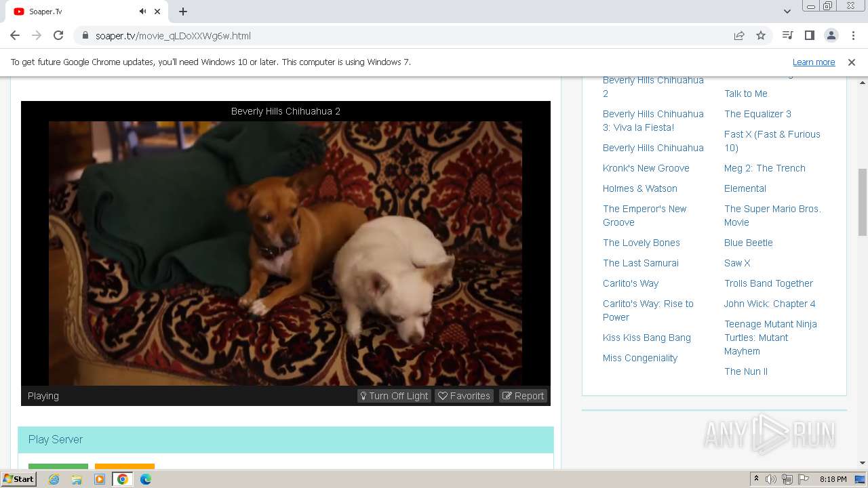Viewport: 868px width, 488px height.
Task: Open Chrome side panel
Action: pyautogui.click(x=809, y=36)
